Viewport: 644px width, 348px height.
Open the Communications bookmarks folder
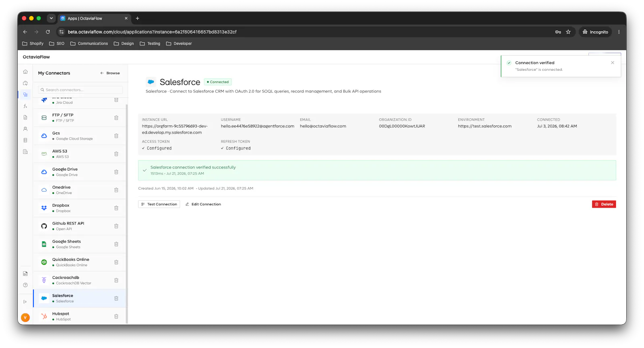pyautogui.click(x=89, y=43)
